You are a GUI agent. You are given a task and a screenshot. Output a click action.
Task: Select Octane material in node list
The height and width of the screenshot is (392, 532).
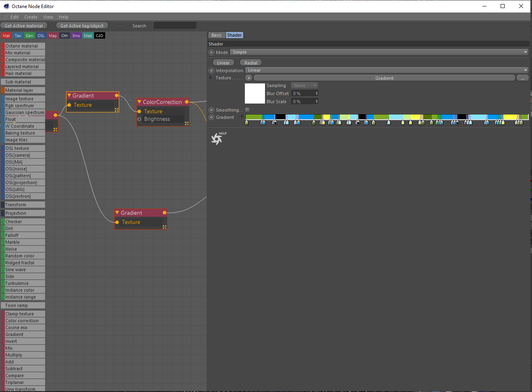coord(23,46)
